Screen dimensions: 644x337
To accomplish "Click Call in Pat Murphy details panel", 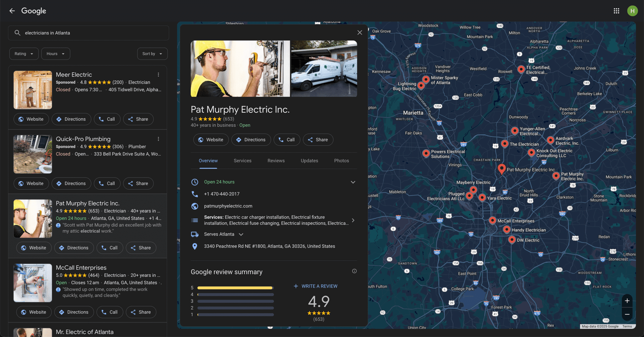I will (287, 140).
